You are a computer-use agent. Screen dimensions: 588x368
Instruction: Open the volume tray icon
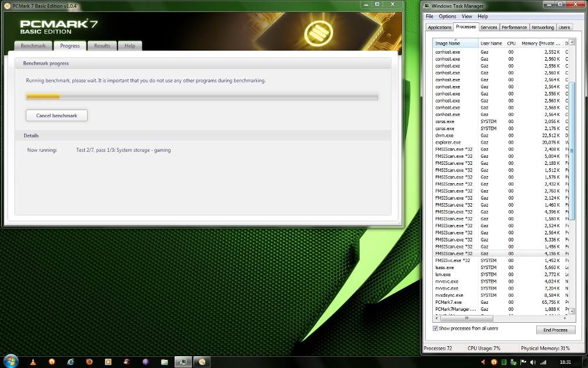pyautogui.click(x=533, y=362)
